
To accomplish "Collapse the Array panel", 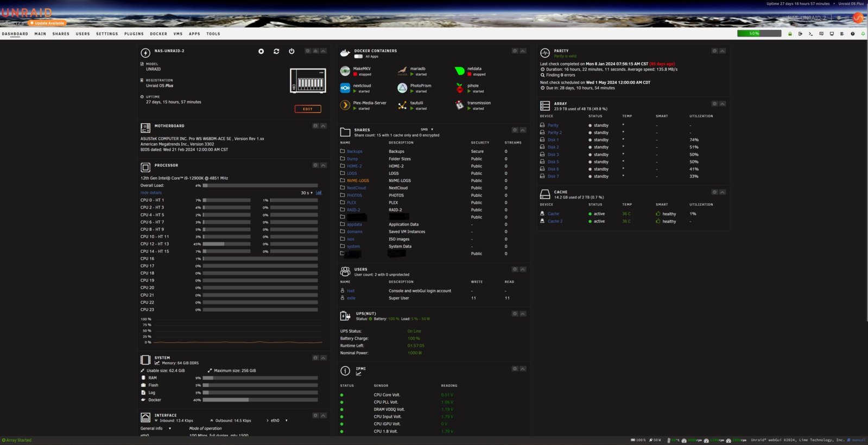I will (723, 104).
